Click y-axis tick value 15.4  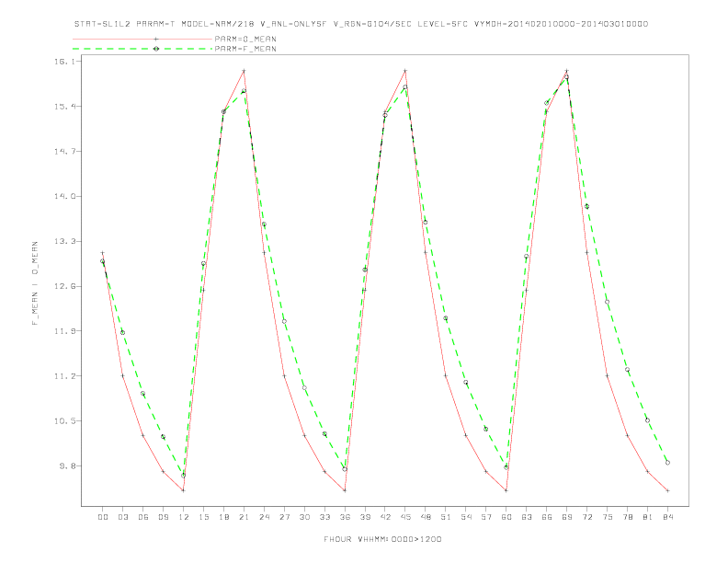click(64, 107)
